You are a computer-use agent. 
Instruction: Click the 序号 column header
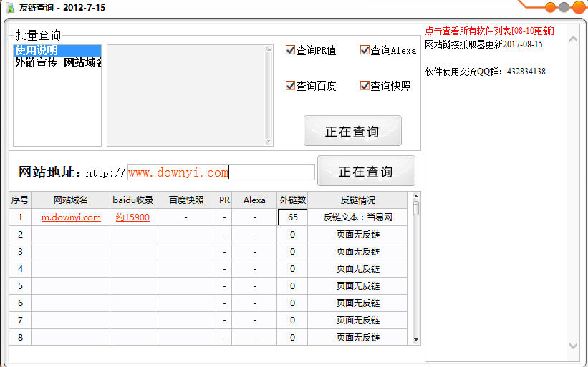coord(20,200)
